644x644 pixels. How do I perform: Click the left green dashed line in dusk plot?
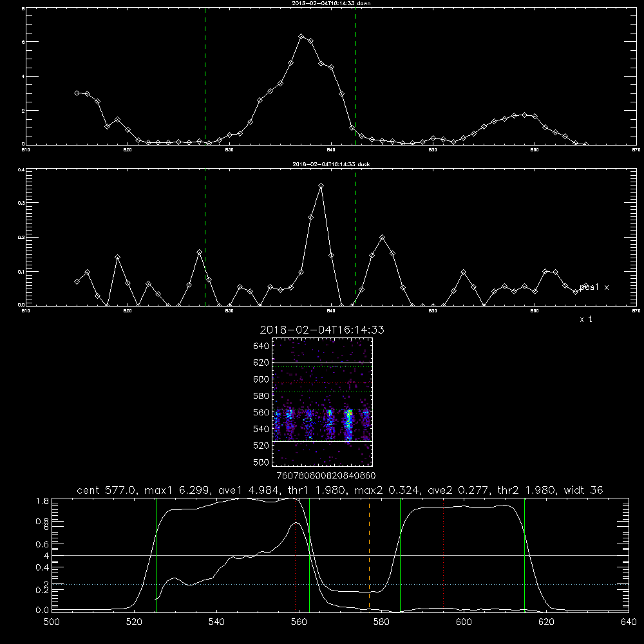tap(205, 237)
